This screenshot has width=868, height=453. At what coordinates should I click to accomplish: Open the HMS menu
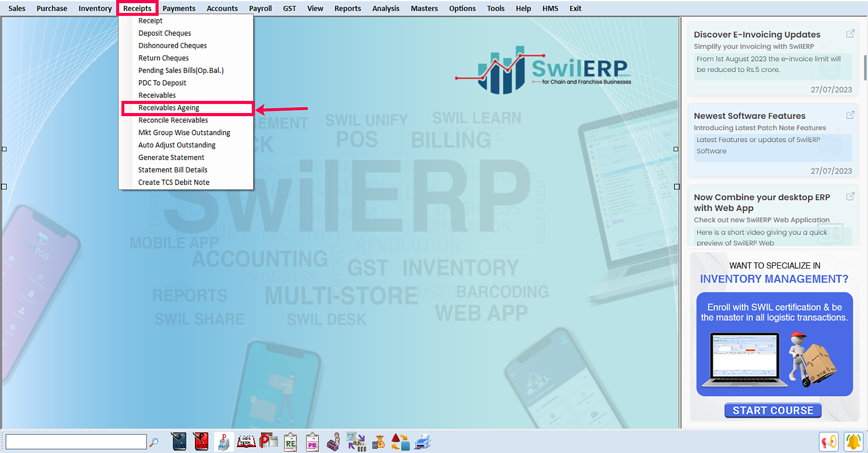550,8
